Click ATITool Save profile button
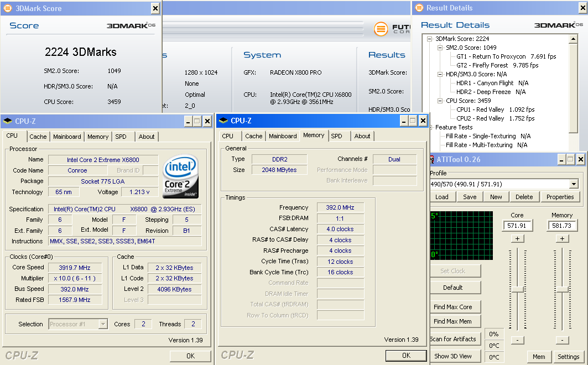The height and width of the screenshot is (365, 588). [x=470, y=197]
